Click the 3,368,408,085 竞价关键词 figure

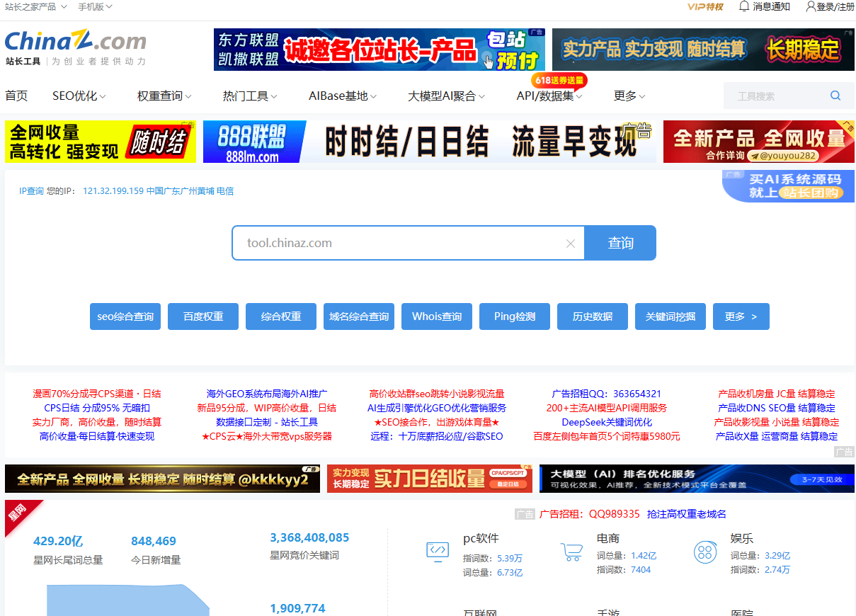[309, 538]
